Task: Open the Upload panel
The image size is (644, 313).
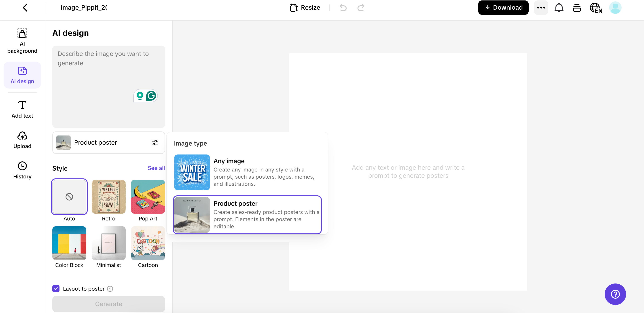Action: (22, 140)
